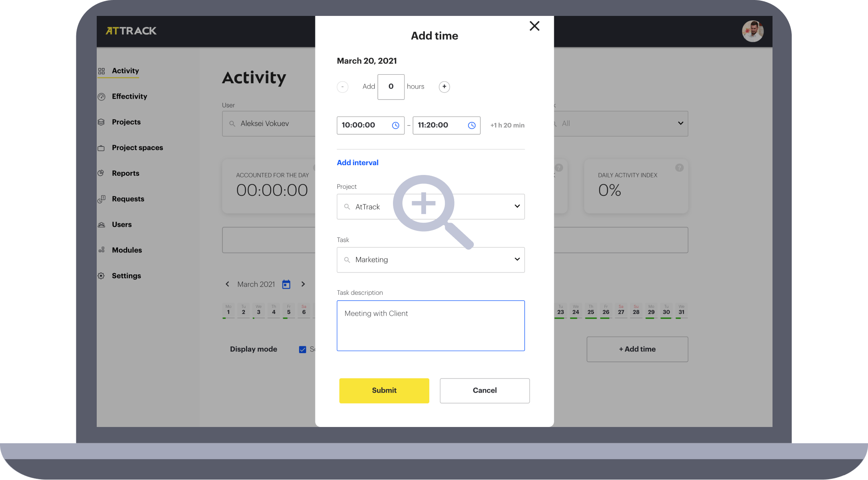Go to the next month arrow
868x480 pixels.
(303, 284)
